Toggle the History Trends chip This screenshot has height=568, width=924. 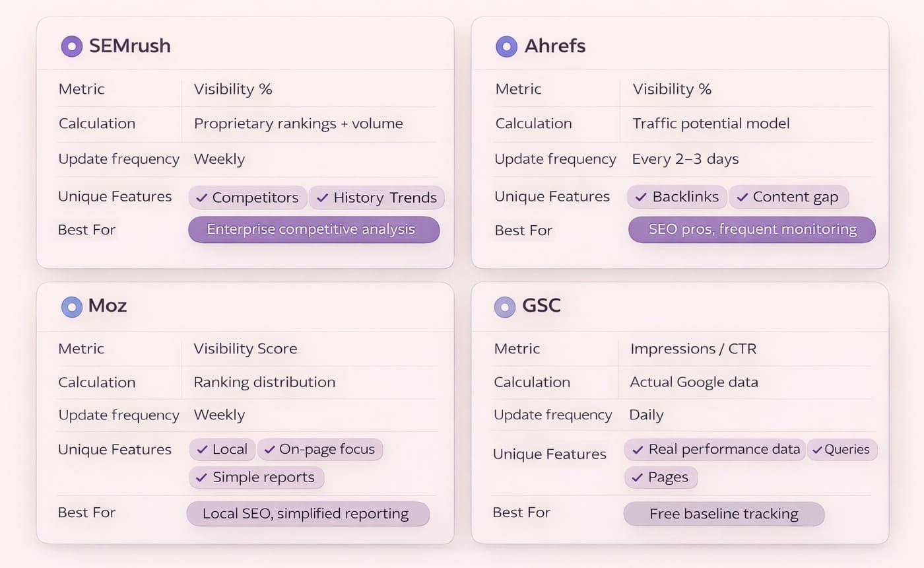click(x=376, y=197)
